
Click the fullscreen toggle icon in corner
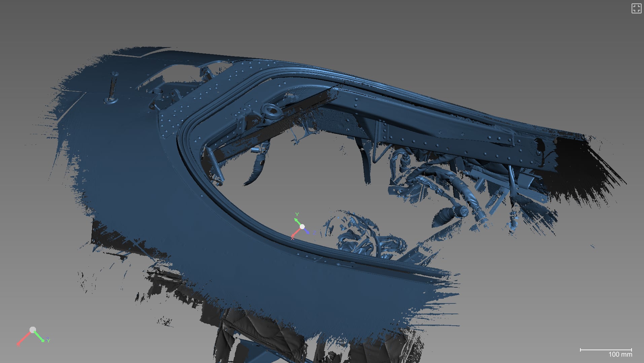pos(636,8)
